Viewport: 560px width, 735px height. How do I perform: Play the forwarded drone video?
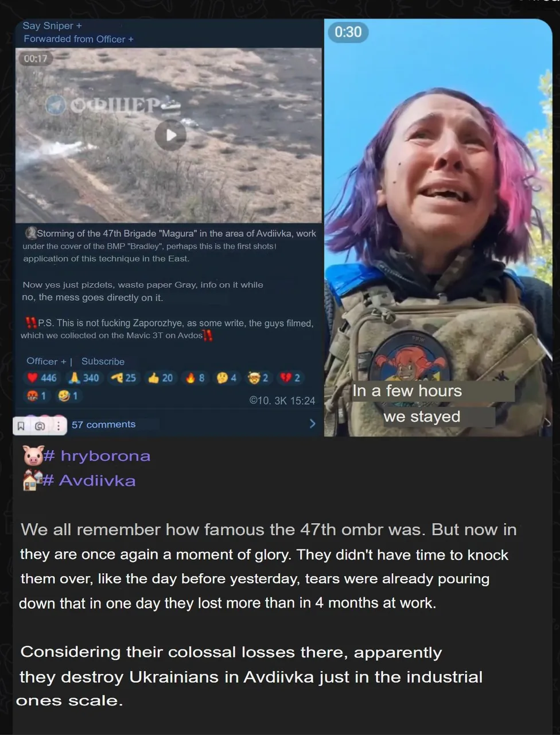tap(170, 135)
